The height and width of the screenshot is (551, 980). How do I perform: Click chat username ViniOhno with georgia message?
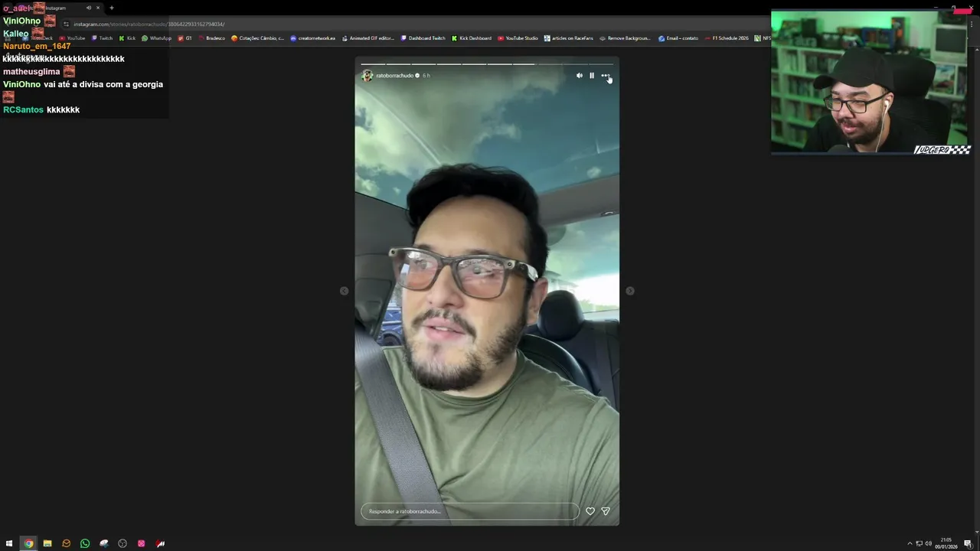pos(21,84)
